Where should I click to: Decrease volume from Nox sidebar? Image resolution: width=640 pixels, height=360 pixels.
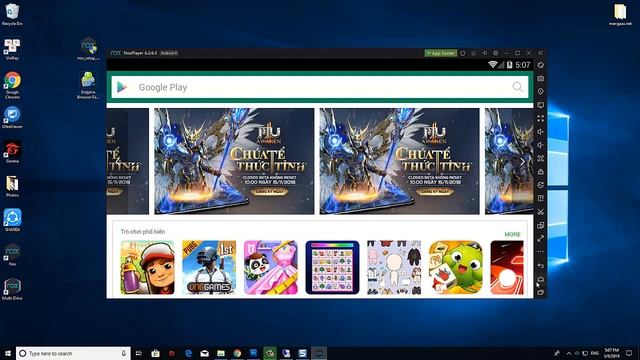click(x=540, y=145)
